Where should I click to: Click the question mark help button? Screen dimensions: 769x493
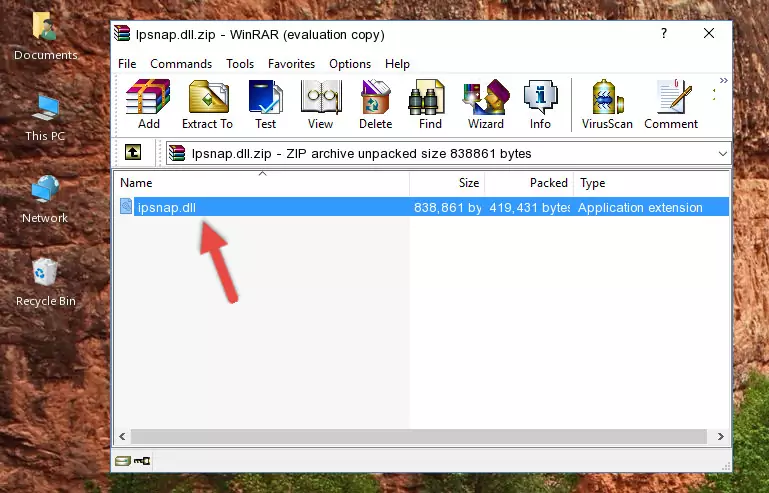pos(664,33)
